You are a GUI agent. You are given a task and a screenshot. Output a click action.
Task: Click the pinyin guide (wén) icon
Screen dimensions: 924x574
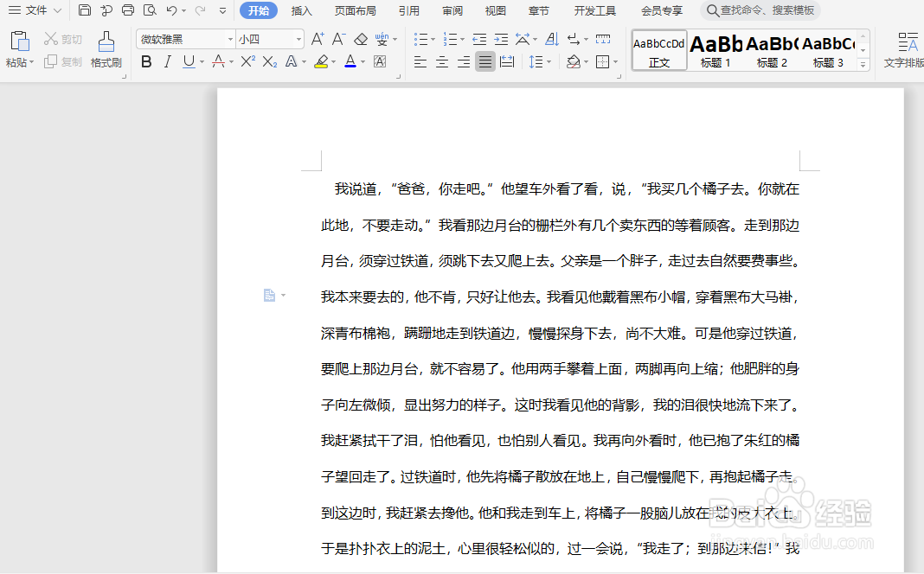pos(382,40)
